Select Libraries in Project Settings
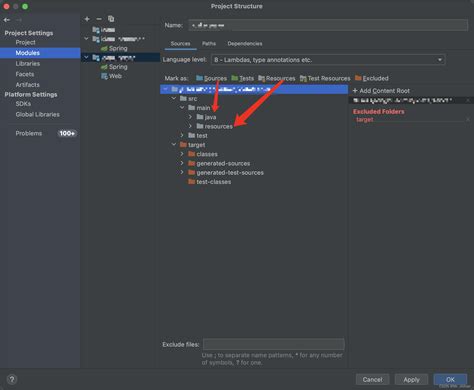The width and height of the screenshot is (474, 390). coord(28,64)
